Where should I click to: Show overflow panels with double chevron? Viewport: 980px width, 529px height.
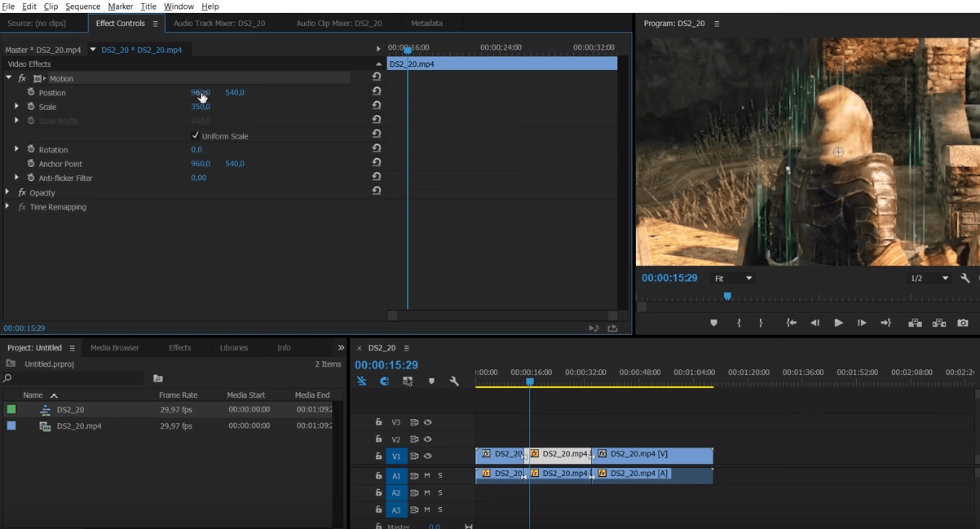341,347
